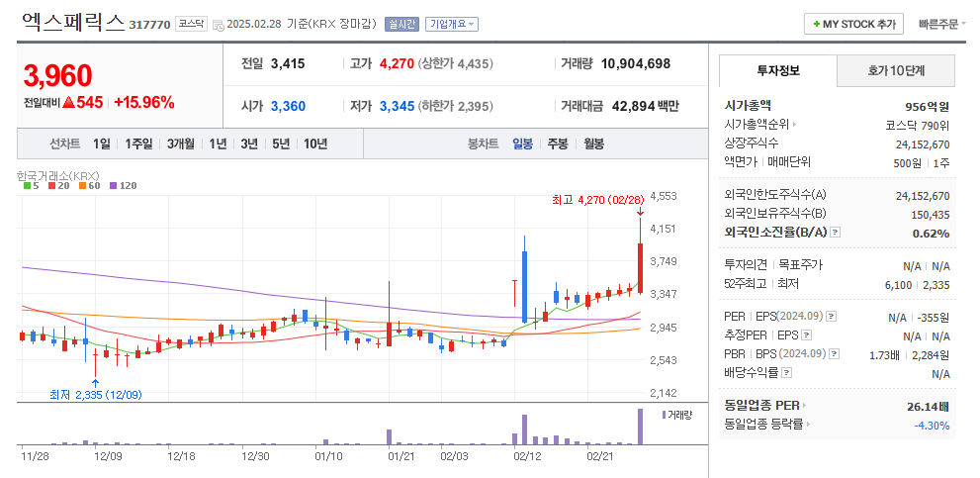980x478 pixels.
Task: Click the green 5-day moving average legend
Action: coord(31,186)
